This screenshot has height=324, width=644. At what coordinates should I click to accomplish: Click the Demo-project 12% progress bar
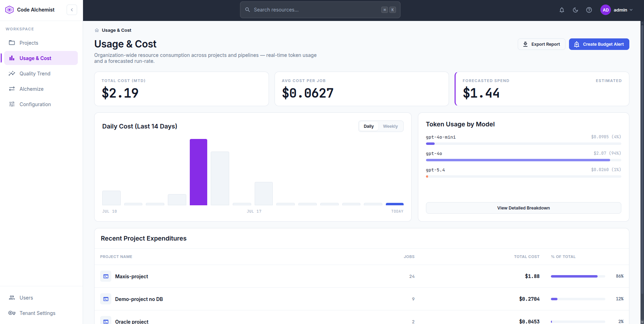point(578,299)
